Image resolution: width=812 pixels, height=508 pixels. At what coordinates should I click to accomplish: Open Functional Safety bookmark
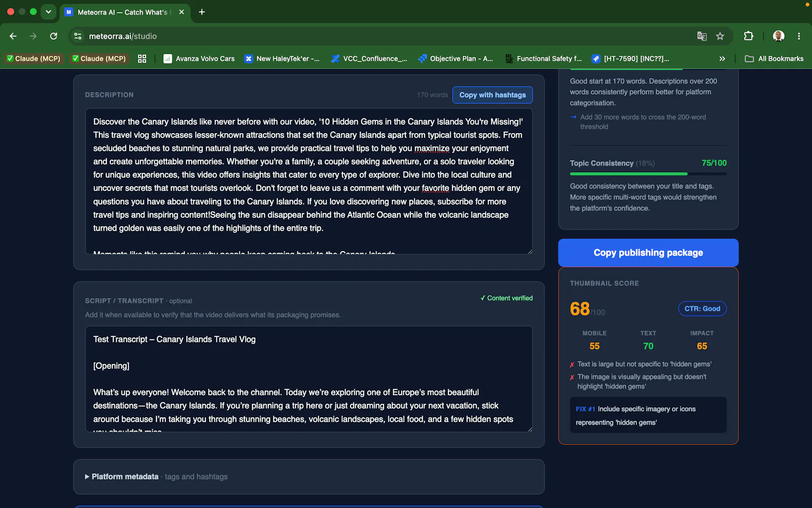544,58
